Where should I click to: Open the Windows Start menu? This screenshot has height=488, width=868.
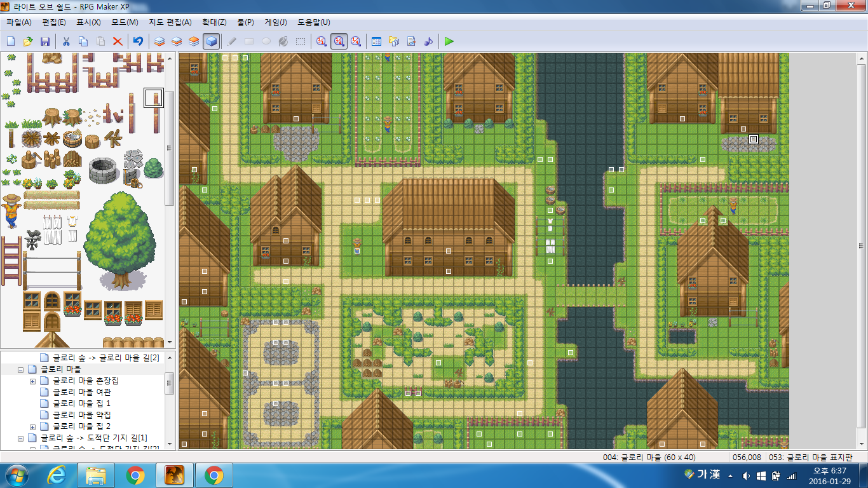tap(17, 475)
